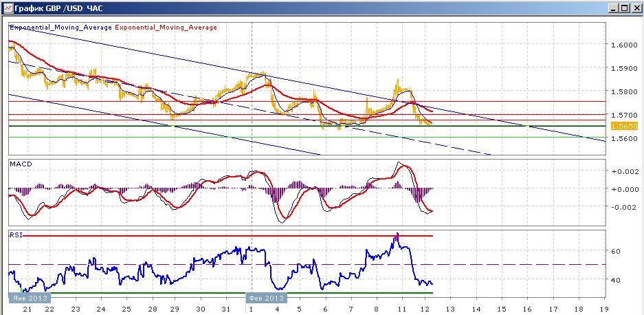This screenshot has width=644, height=315.
Task: Click the chart icon in the title bar
Action: coord(8,8)
